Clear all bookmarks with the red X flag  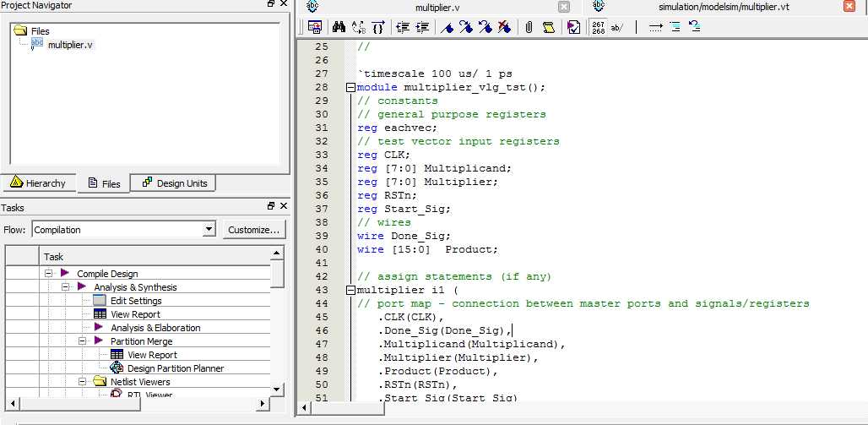(504, 26)
